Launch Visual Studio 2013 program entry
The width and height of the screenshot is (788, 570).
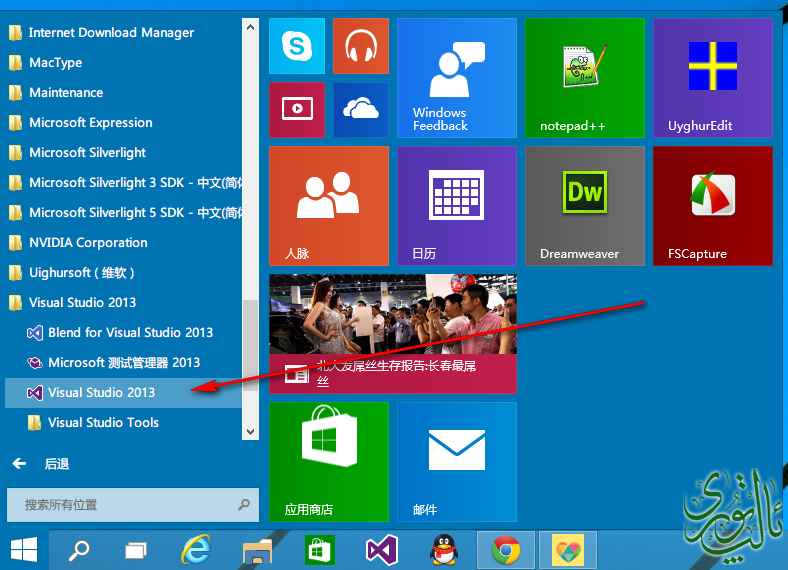(123, 393)
